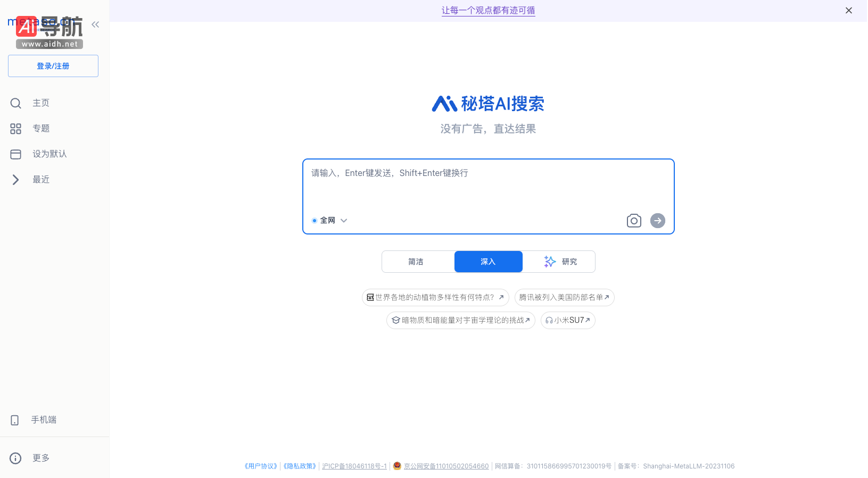
Task: Open the 全网 search scope dropdown
Action: coord(330,221)
